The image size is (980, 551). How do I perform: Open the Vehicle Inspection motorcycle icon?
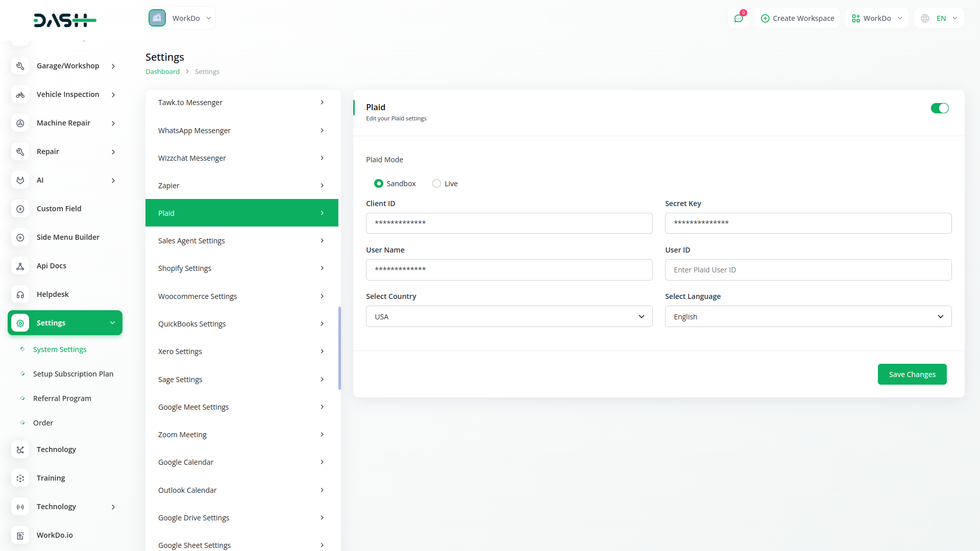(x=20, y=94)
